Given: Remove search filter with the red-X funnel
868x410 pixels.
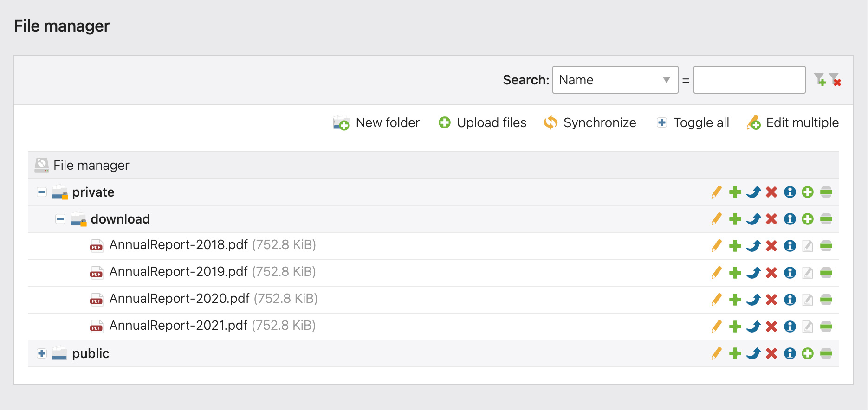Looking at the screenshot, I should 836,80.
